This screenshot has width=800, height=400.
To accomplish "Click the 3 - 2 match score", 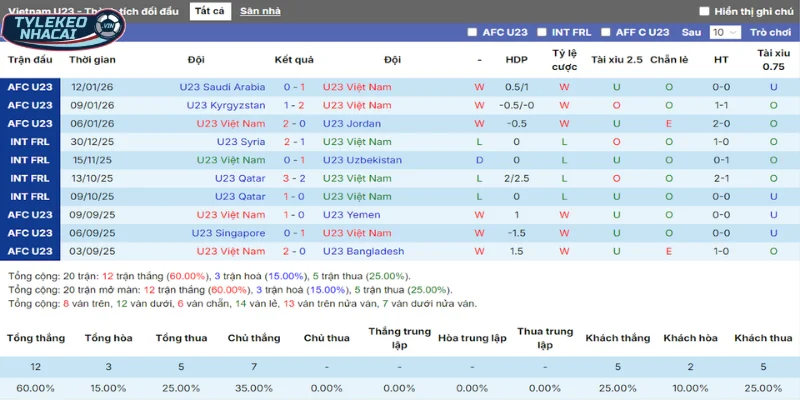I will 294,178.
